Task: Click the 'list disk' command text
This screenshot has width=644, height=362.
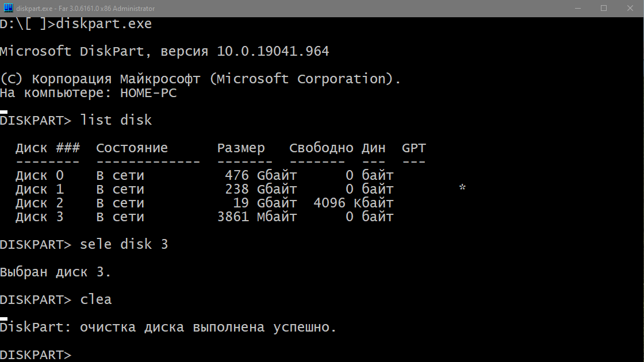Action: tap(116, 120)
